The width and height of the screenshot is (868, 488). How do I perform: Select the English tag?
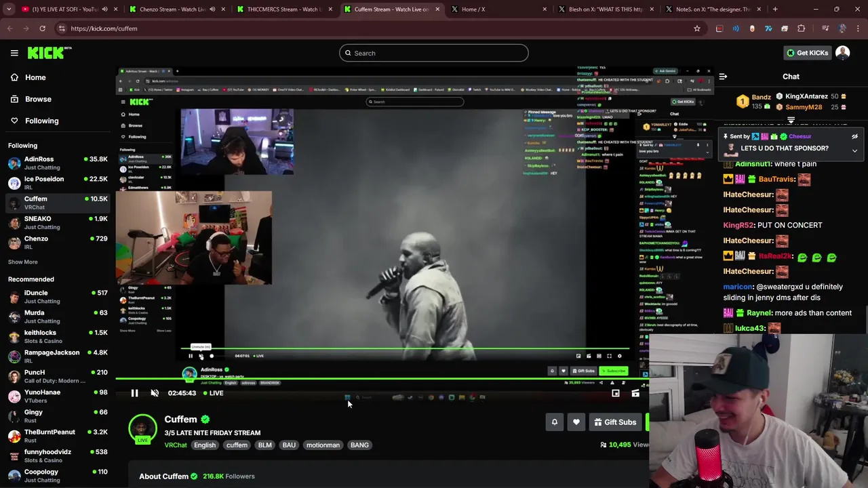[x=204, y=445]
